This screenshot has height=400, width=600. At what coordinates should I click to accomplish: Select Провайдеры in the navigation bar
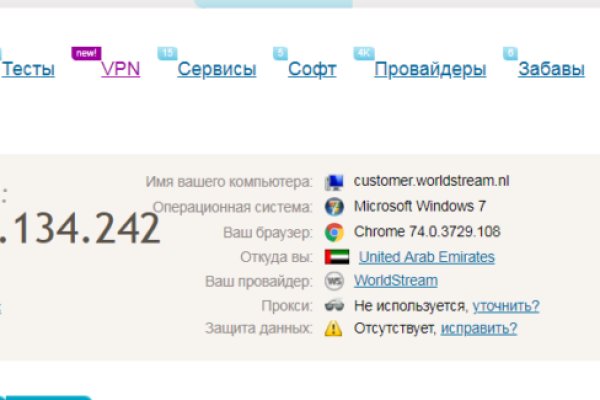(x=430, y=69)
